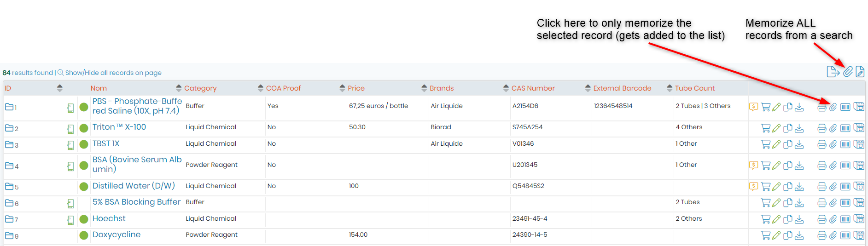868x246 pixels.
Task: Sort table by CAS Number header
Action: 533,88
